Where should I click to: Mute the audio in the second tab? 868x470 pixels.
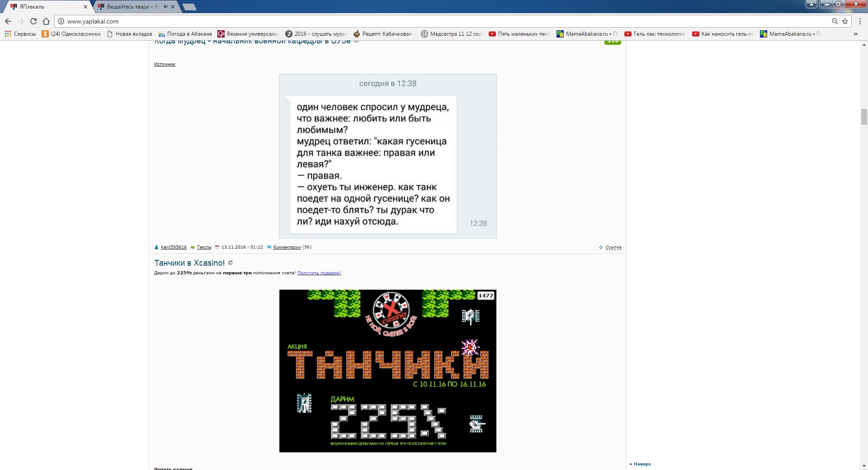[165, 7]
